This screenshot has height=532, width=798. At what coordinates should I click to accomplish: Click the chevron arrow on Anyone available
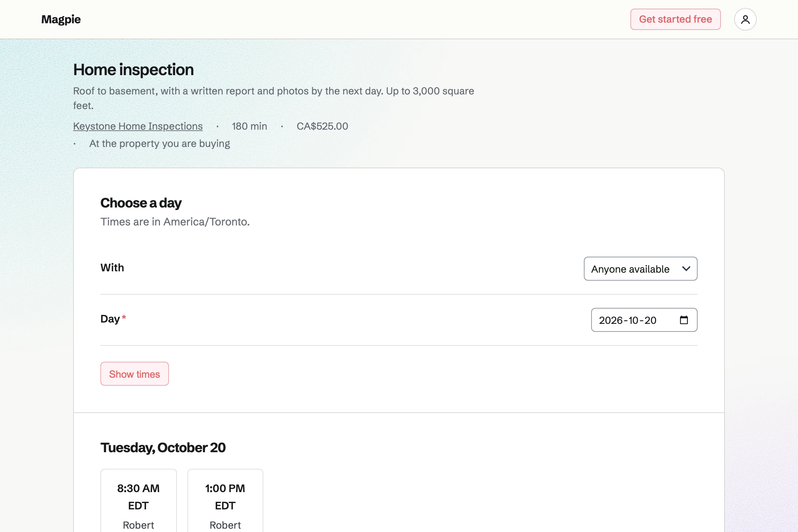(686, 269)
